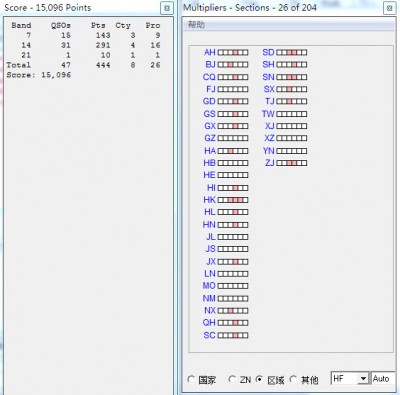This screenshot has height=395, width=400.
Task: Click the LN section label
Action: 210,274
